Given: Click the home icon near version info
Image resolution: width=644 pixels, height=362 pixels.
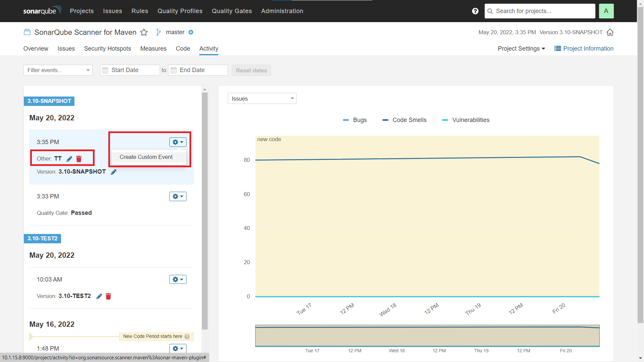Looking at the screenshot, I should (610, 32).
